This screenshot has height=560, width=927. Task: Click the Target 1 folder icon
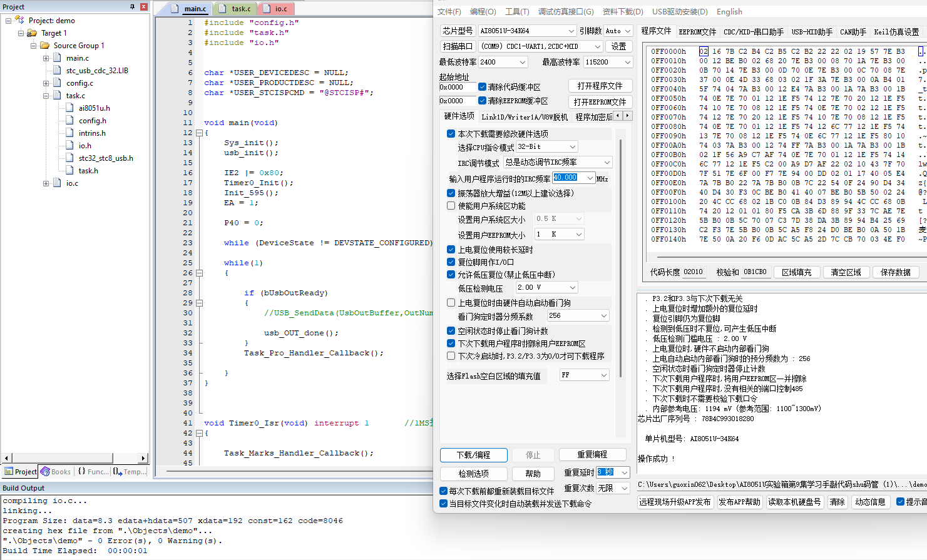click(x=33, y=33)
